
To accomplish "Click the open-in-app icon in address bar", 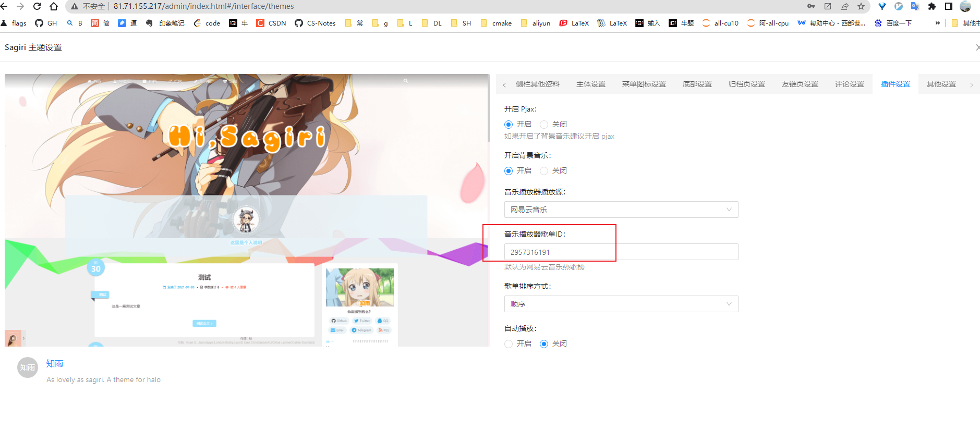I will pos(828,6).
